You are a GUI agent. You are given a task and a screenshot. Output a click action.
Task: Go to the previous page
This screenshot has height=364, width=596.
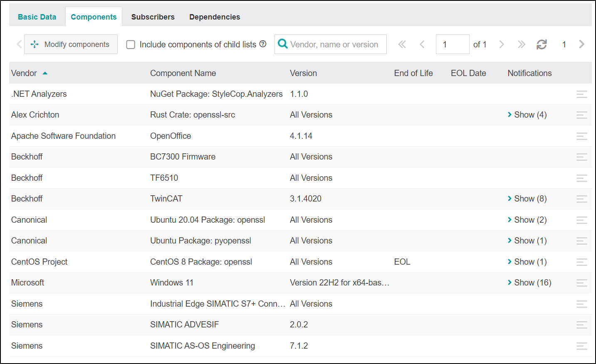point(422,44)
